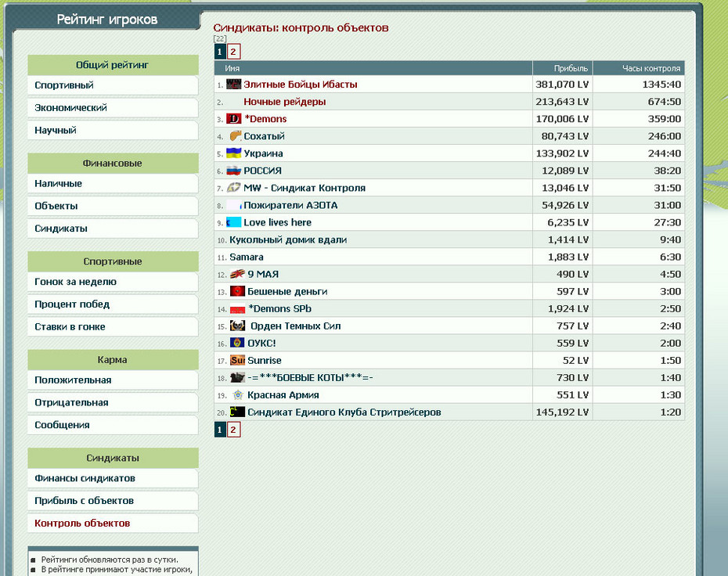The height and width of the screenshot is (576, 728).
Task: Open Гонок за неделю rating
Action: 113,282
